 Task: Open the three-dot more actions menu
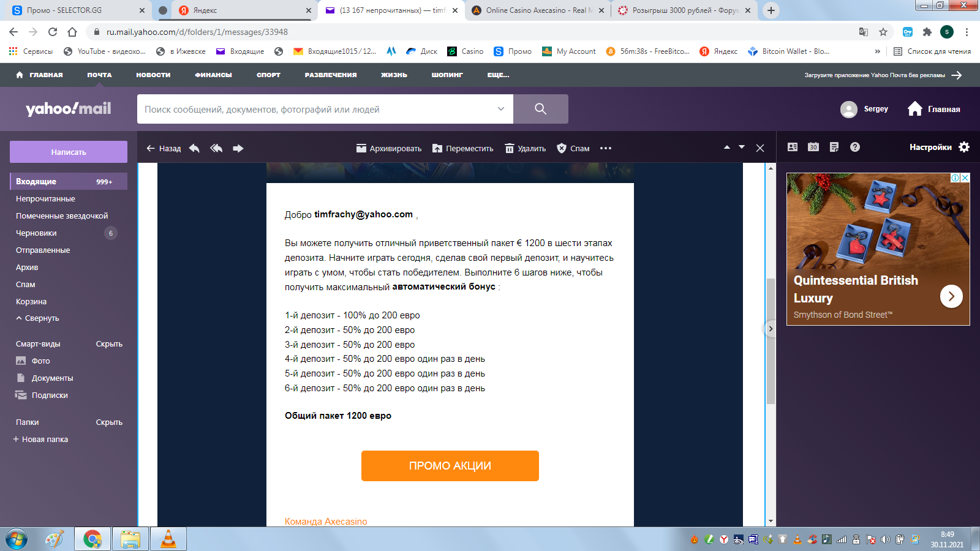pos(606,148)
